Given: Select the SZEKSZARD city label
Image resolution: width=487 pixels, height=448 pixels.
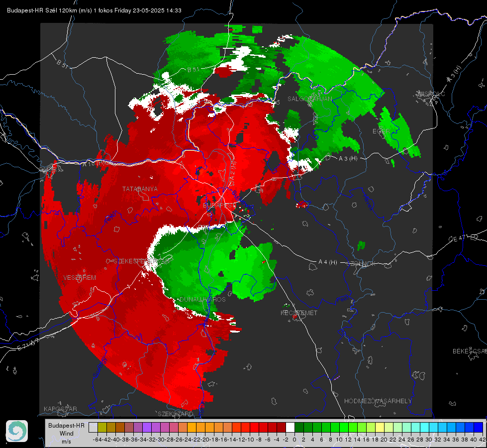Looking at the screenshot, I should tap(175, 414).
